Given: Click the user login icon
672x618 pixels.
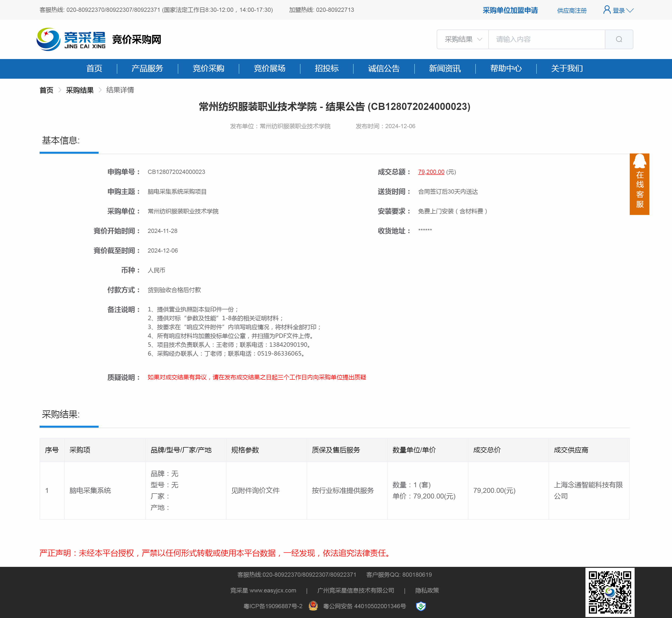Looking at the screenshot, I should click(x=606, y=10).
